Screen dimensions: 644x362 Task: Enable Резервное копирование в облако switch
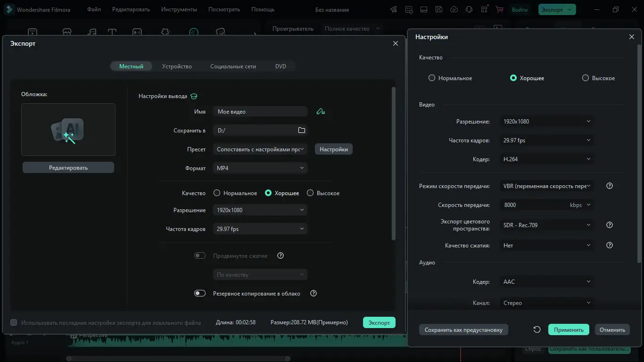[x=200, y=293]
